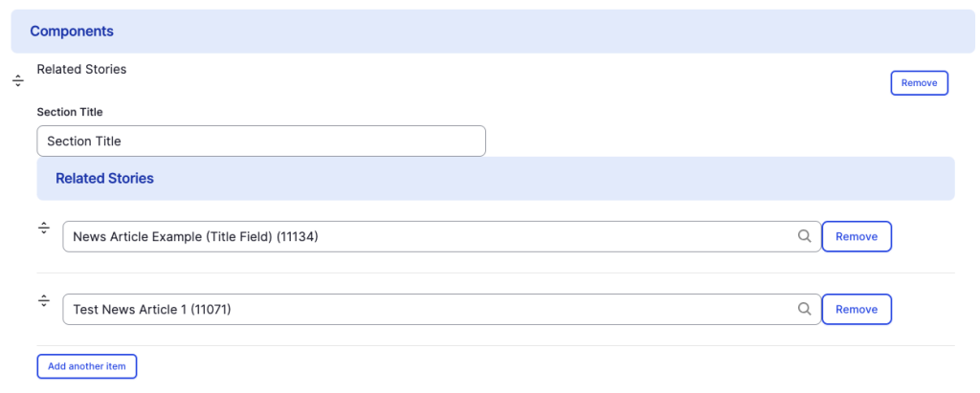Focus the Section Title text input

point(260,142)
